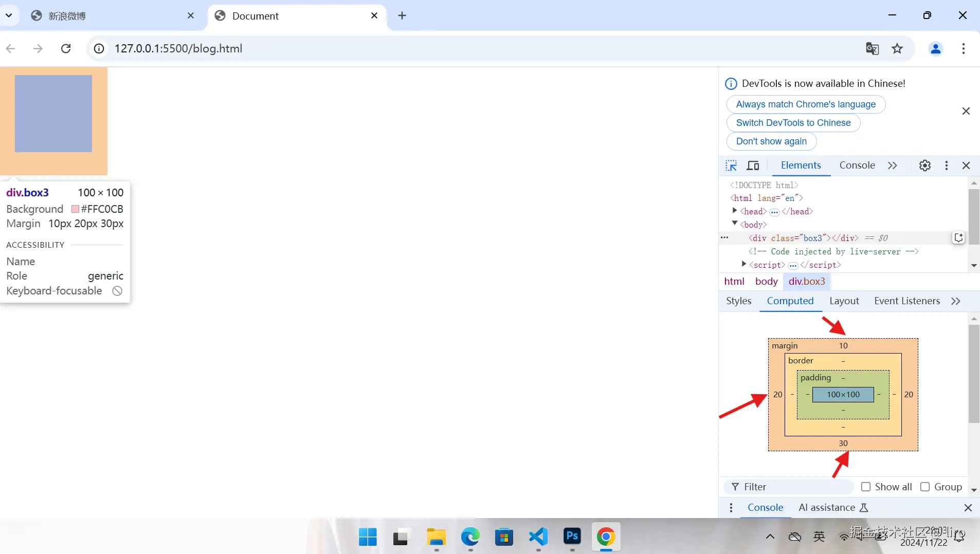Open File Explorer from taskbar

436,537
